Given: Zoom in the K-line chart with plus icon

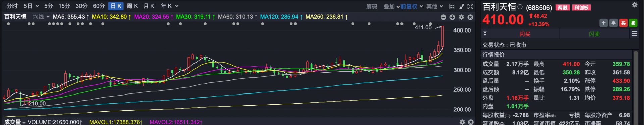Looking at the screenshot, I should (x=452, y=17).
